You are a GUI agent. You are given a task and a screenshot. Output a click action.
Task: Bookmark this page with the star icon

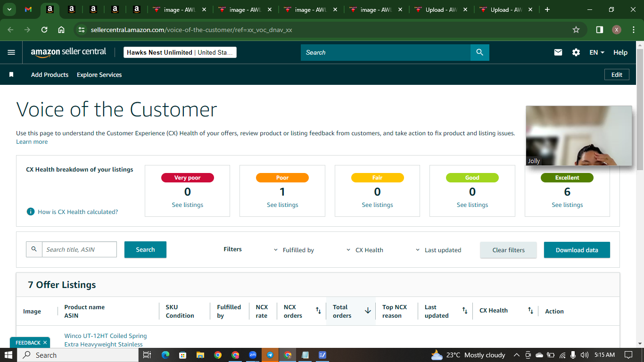coord(576,30)
